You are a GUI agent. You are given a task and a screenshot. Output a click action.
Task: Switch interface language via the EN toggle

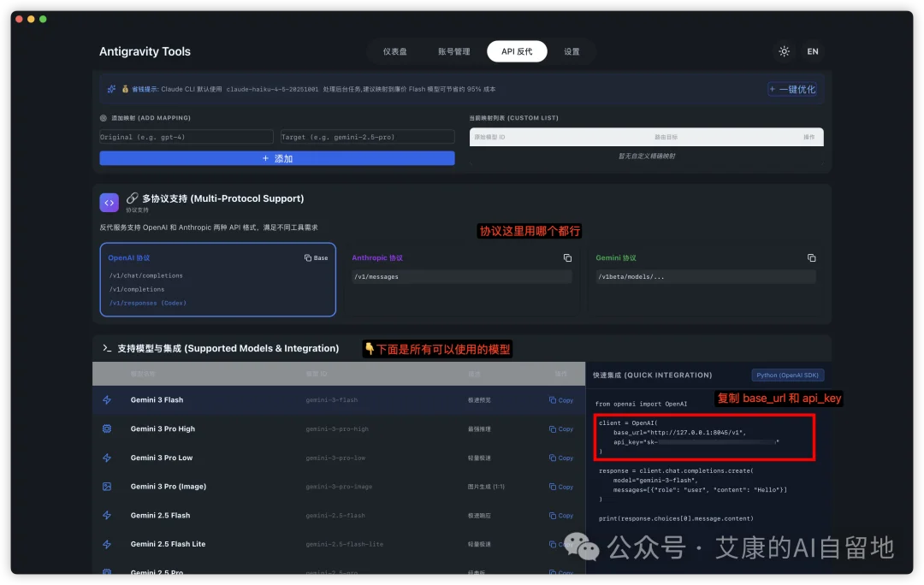click(812, 51)
